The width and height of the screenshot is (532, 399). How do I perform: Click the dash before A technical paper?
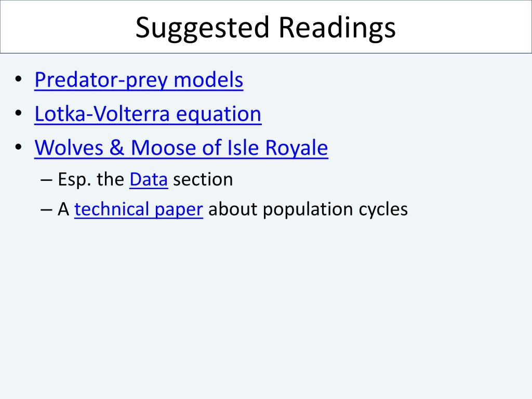click(x=46, y=210)
